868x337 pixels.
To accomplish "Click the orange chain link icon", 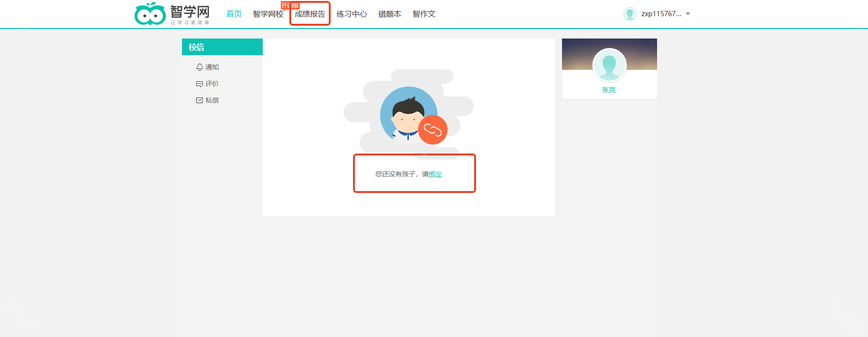I will pos(432,130).
